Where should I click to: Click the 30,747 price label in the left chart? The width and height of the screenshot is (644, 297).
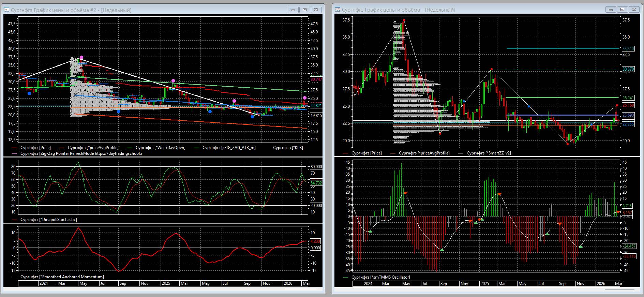[x=316, y=79]
